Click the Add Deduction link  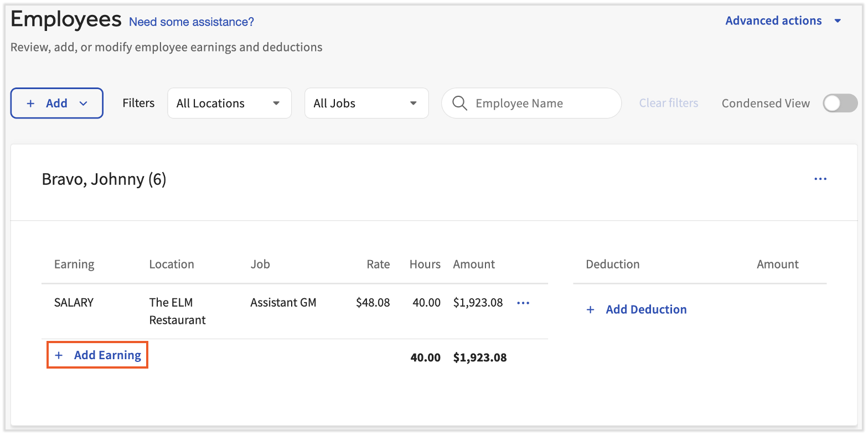click(x=646, y=310)
